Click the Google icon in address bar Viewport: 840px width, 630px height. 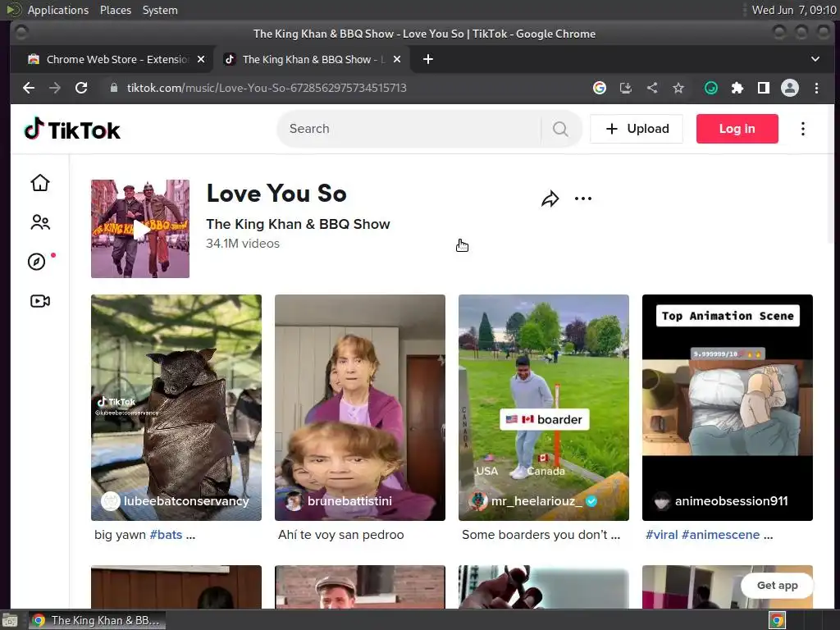click(600, 88)
